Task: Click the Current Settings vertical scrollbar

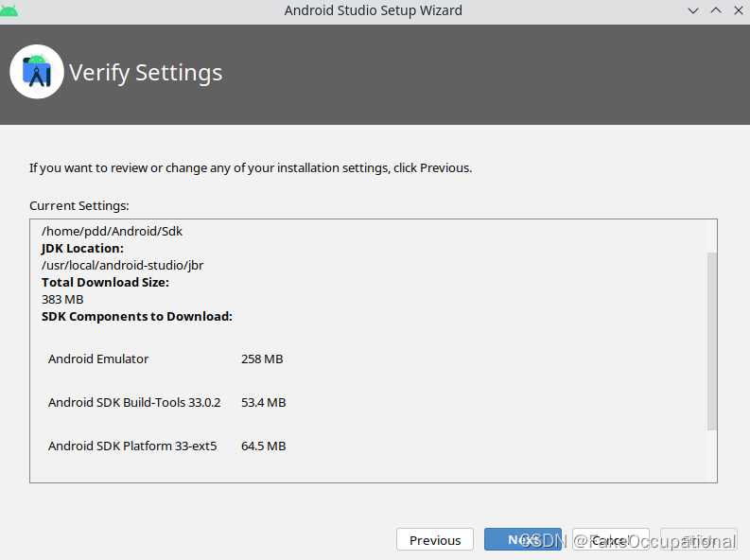Action: tap(712, 341)
